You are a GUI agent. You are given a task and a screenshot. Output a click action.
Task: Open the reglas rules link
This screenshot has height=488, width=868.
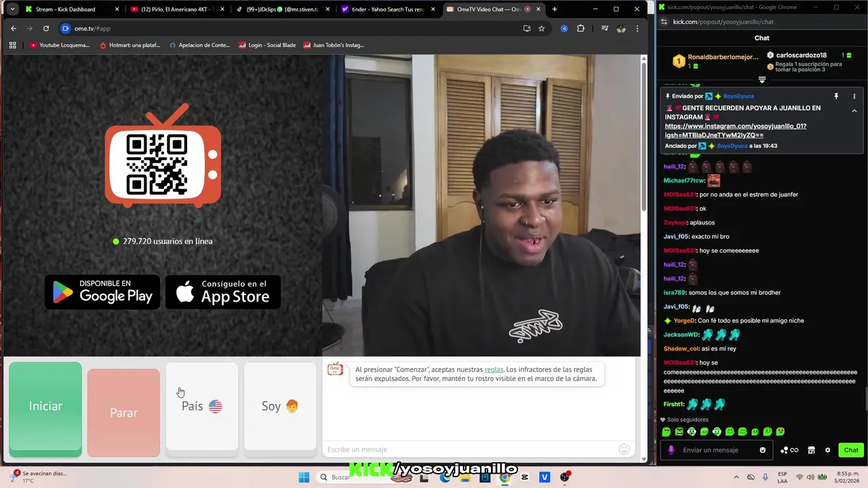coord(494,369)
